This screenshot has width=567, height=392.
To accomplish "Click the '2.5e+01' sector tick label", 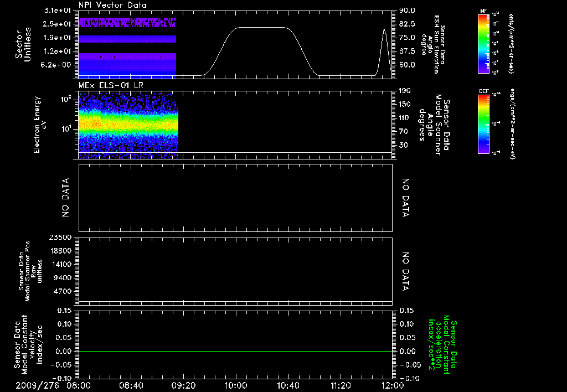I will [57, 24].
